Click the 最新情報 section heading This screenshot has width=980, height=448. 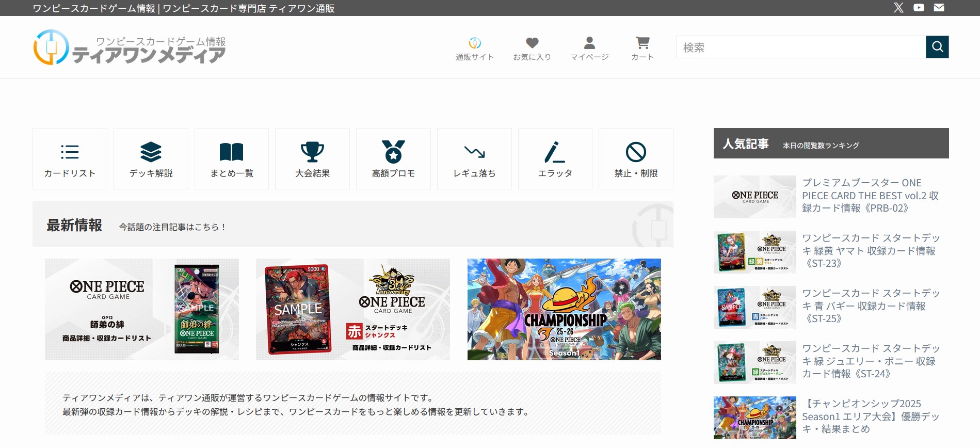74,226
